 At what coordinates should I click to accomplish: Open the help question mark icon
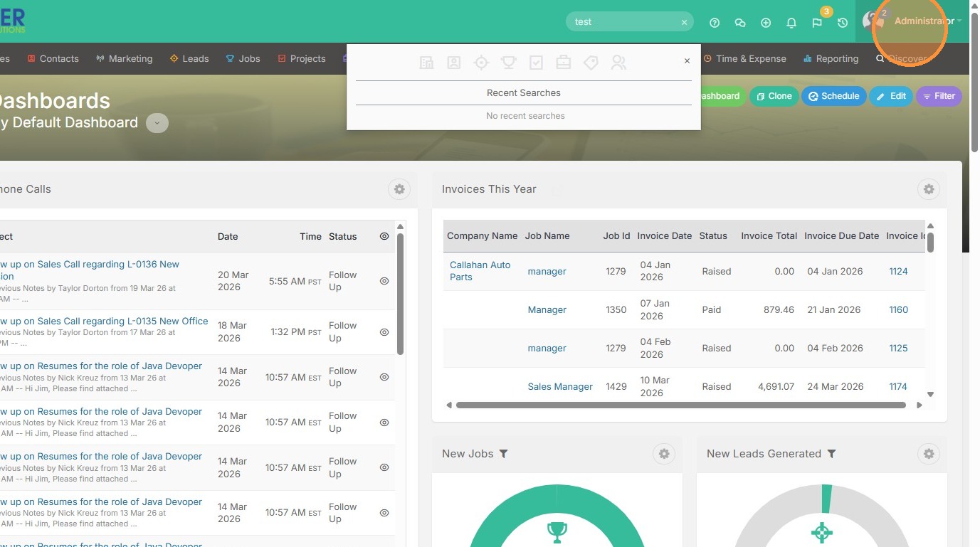715,23
